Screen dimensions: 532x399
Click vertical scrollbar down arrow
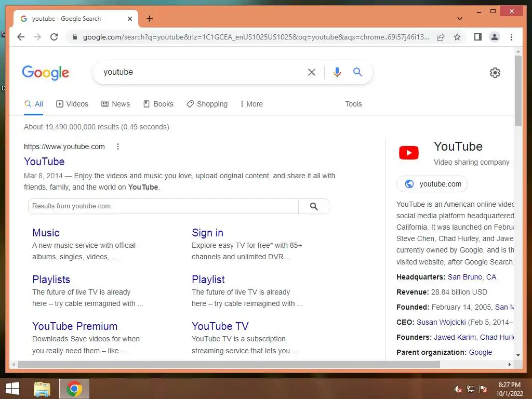pos(518,355)
